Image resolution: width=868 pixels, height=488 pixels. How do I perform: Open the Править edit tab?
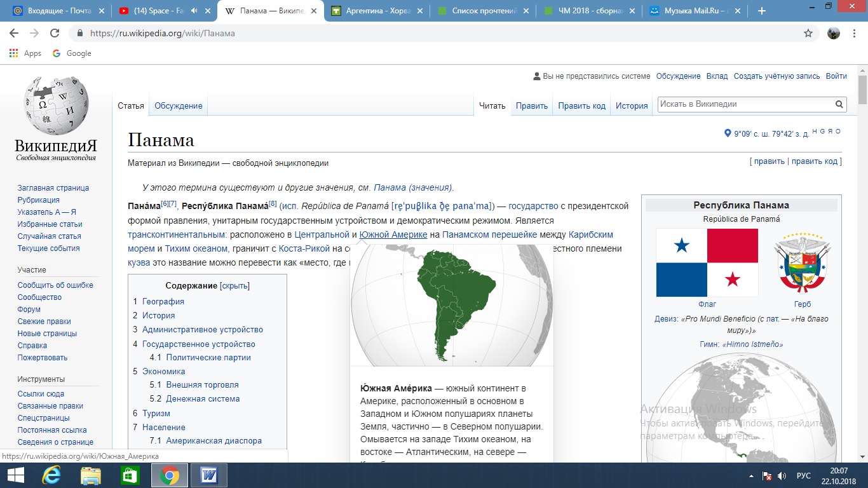(532, 106)
